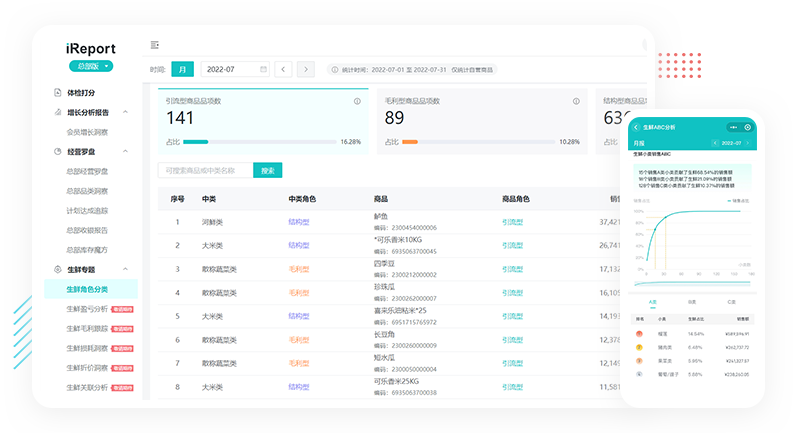Click product 珍珠瓜 in row 4
The height and width of the screenshot is (433, 799).
pyautogui.click(x=384, y=287)
